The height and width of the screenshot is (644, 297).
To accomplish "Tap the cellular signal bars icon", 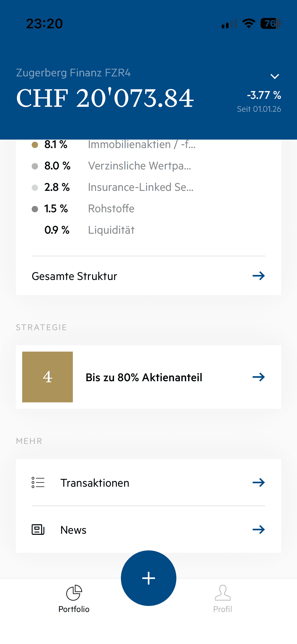I will pyautogui.click(x=229, y=24).
